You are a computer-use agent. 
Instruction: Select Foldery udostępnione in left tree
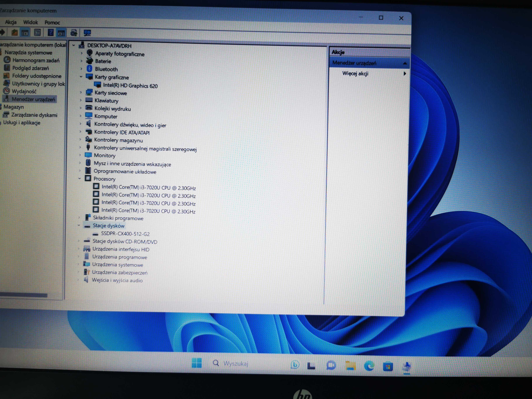pos(37,76)
